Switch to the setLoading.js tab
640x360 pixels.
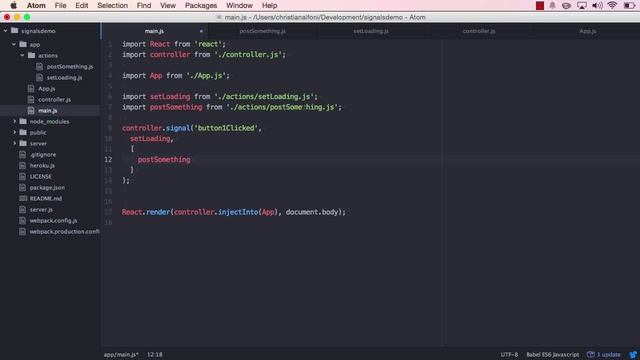click(x=371, y=31)
